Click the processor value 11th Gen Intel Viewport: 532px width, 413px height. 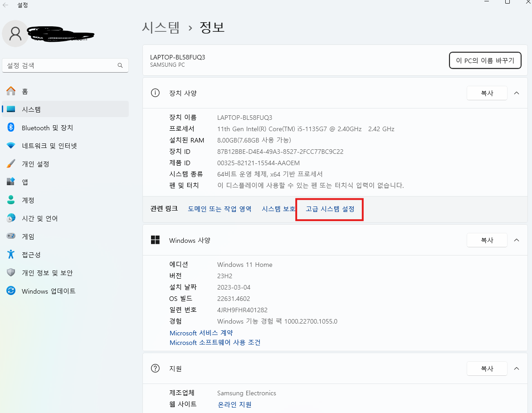306,129
